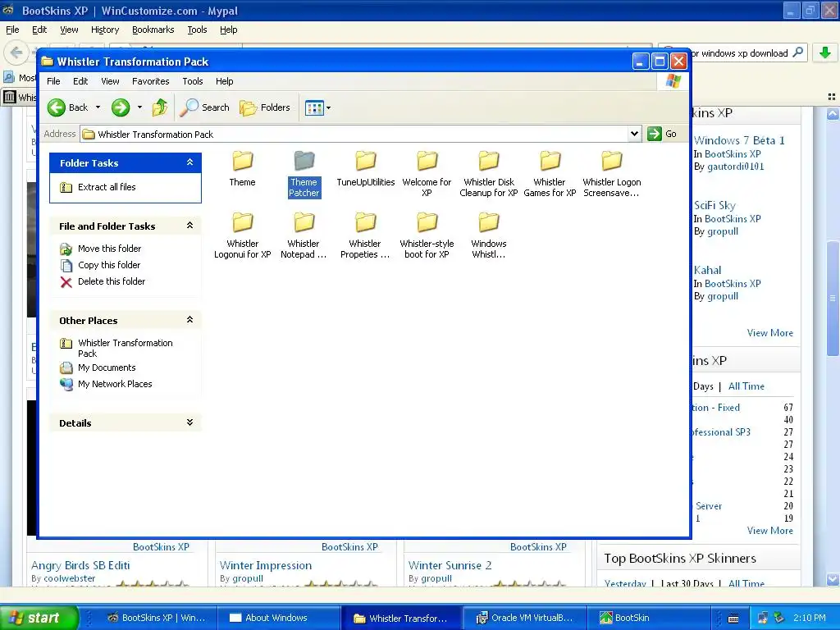840x630 pixels.
Task: Open the Search pane in Explorer
Action: 204,107
